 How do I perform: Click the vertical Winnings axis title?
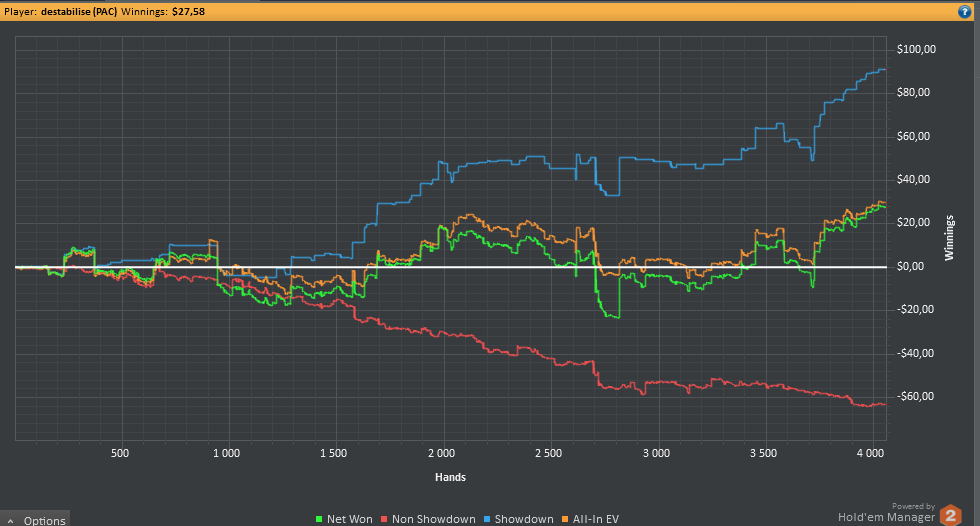click(949, 238)
